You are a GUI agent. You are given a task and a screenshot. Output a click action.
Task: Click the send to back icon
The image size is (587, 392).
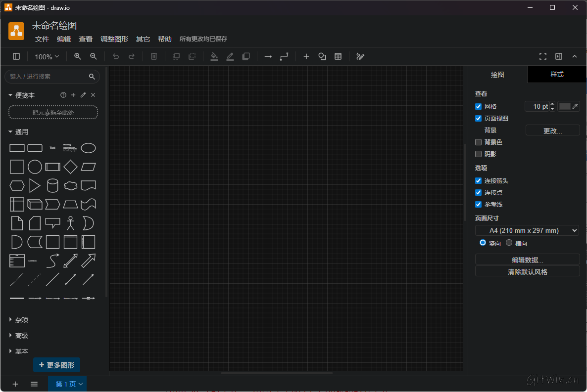[x=192, y=56]
